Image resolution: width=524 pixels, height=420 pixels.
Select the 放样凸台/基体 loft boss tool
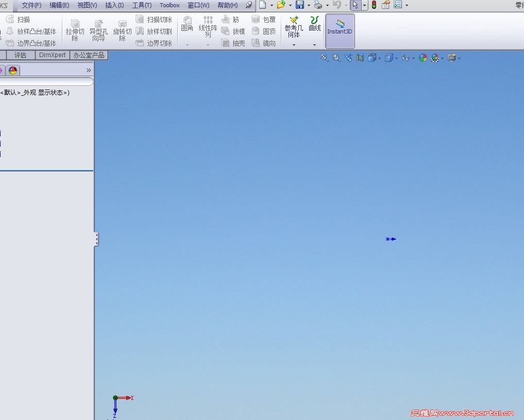pyautogui.click(x=31, y=31)
